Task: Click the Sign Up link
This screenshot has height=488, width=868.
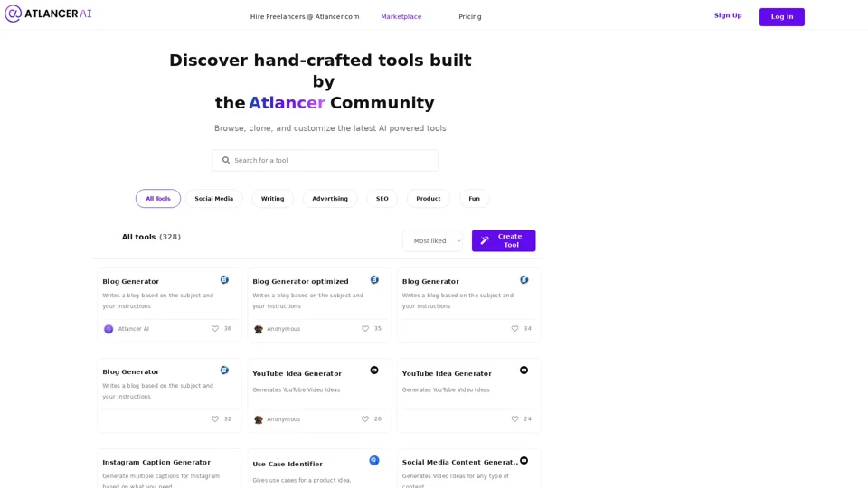Action: (728, 15)
